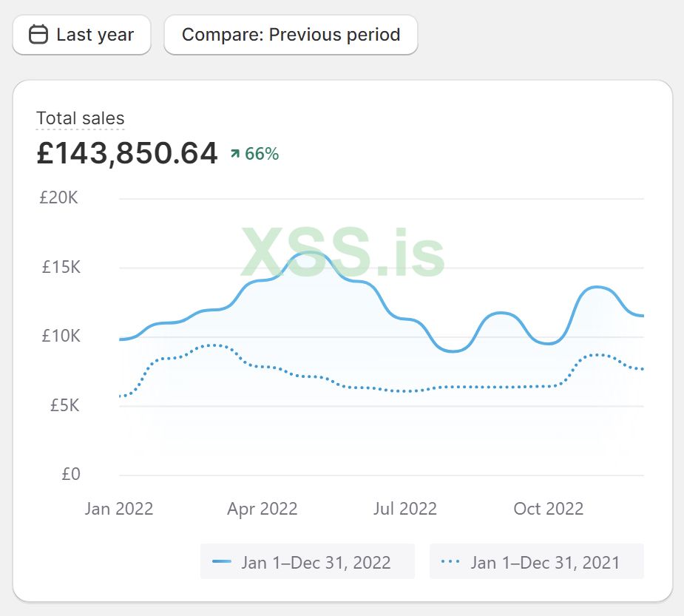The width and height of the screenshot is (684, 616).
Task: Click the 66% growth percentage
Action: 262,154
